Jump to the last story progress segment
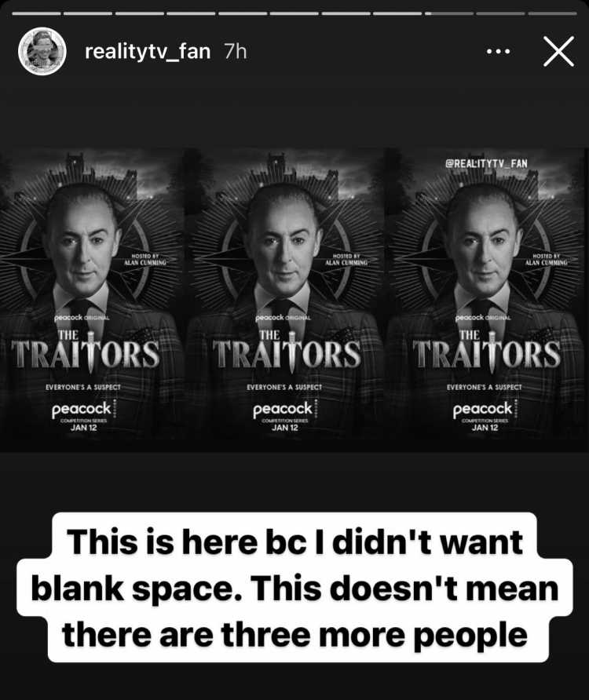589x700 pixels. 552,14
